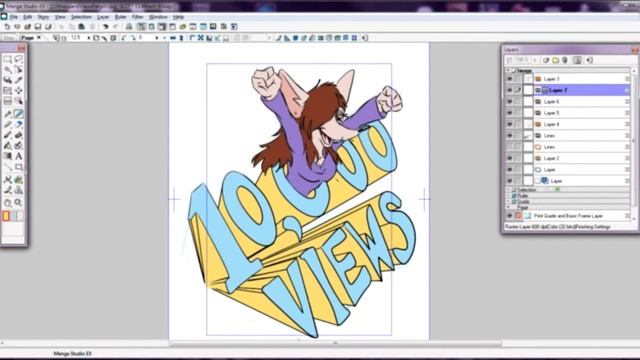Click the Print toolbar icon
The image size is (640, 360).
[x=129, y=27]
